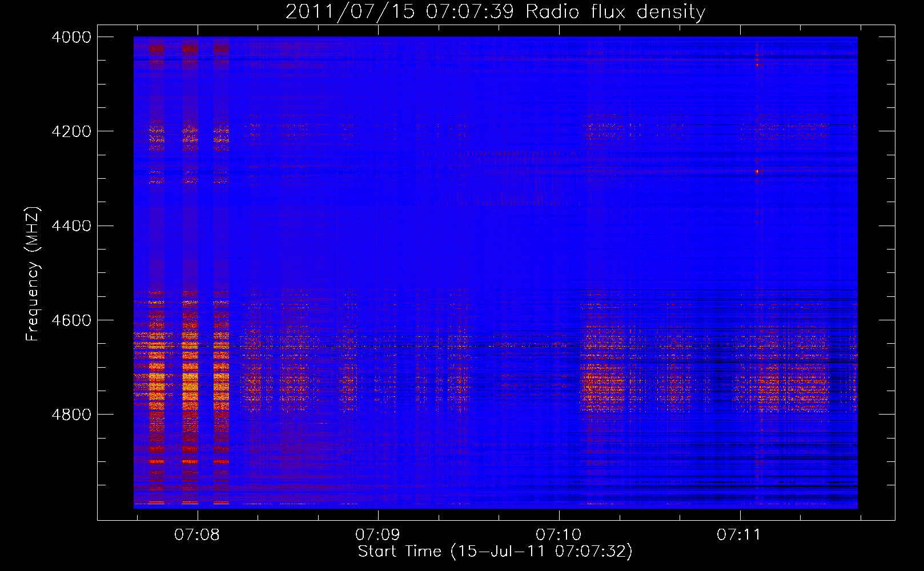Screen dimensions: 924x571
Task: Click the 07:10 time axis label
Action: point(559,534)
